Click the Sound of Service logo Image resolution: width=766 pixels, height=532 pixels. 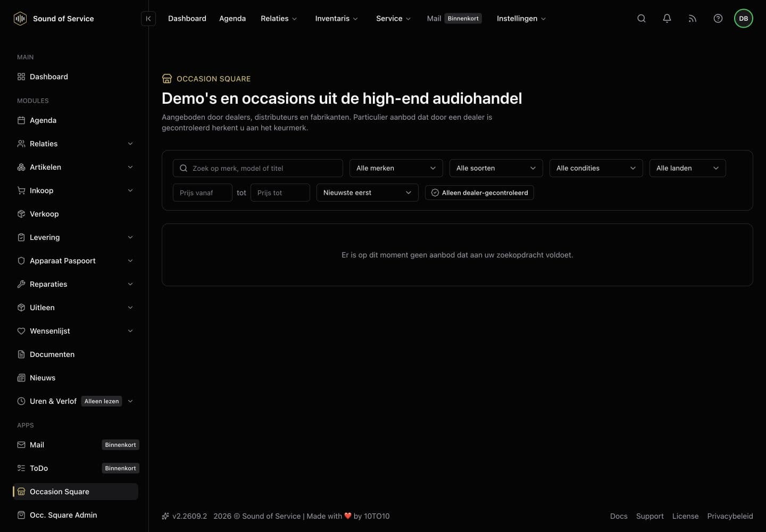(53, 19)
